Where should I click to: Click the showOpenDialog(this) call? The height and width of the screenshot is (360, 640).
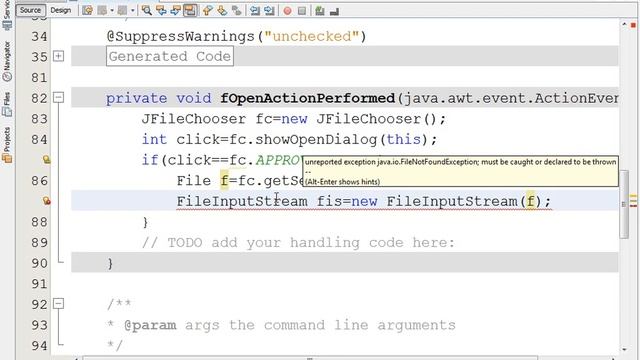pyautogui.click(x=342, y=140)
